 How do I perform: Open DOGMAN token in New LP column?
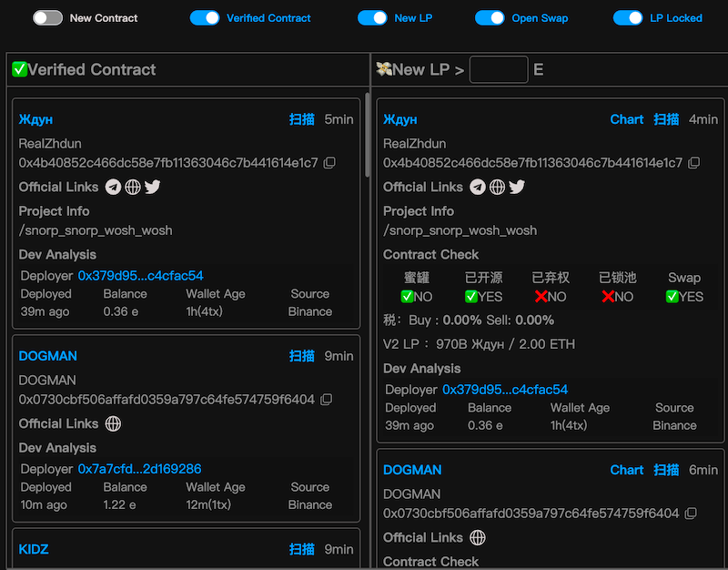point(412,470)
